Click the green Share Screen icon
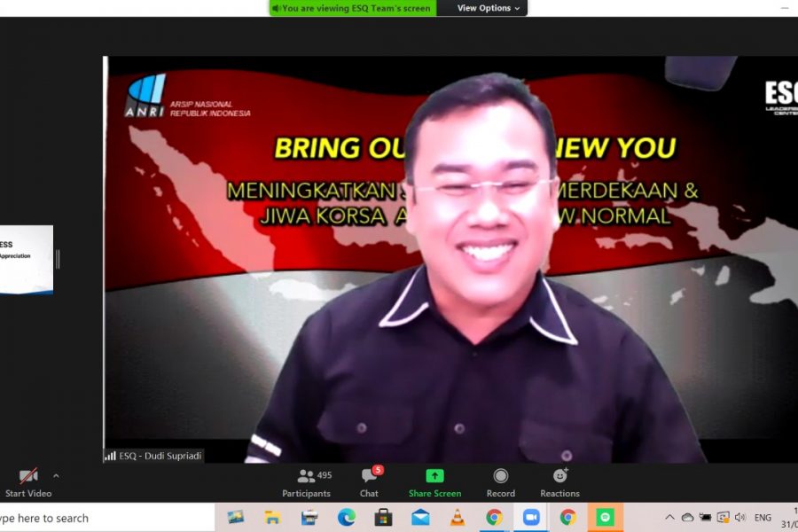Viewport: 798px width, 532px height. [x=434, y=476]
